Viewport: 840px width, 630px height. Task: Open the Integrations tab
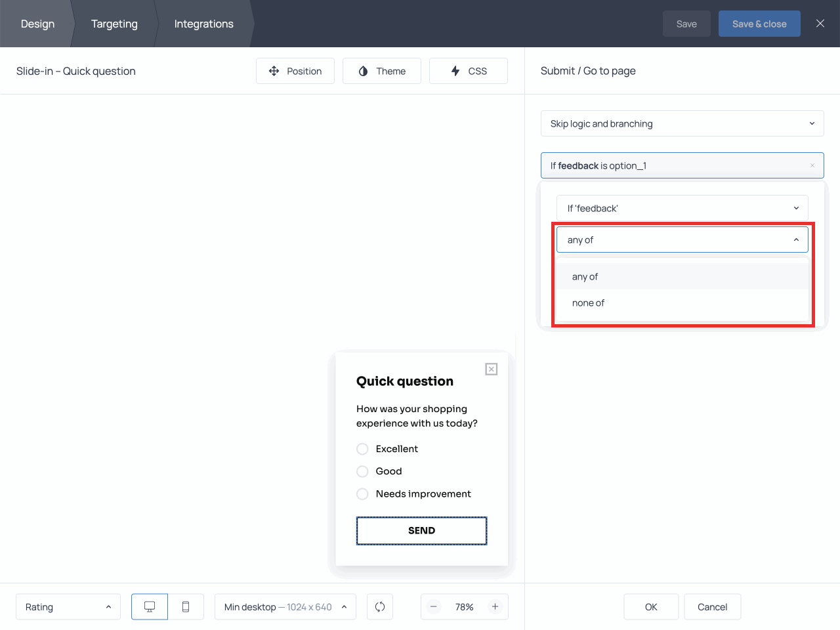point(203,24)
